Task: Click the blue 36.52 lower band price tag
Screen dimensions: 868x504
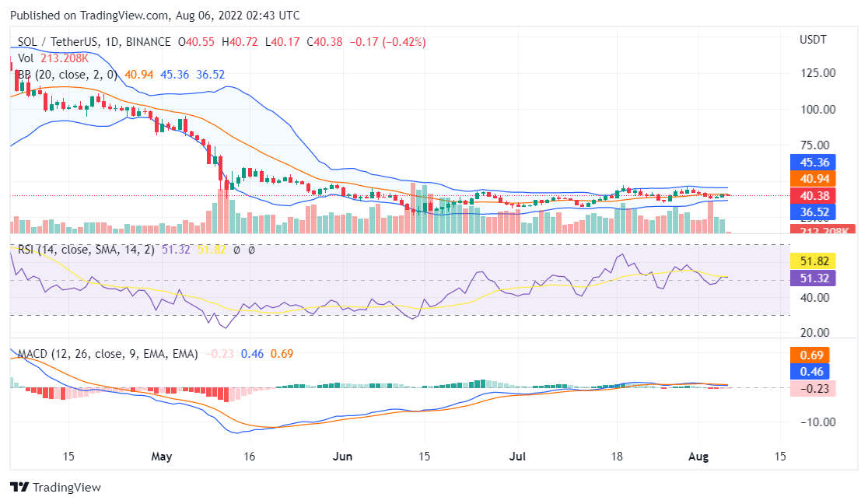Action: 812,212
